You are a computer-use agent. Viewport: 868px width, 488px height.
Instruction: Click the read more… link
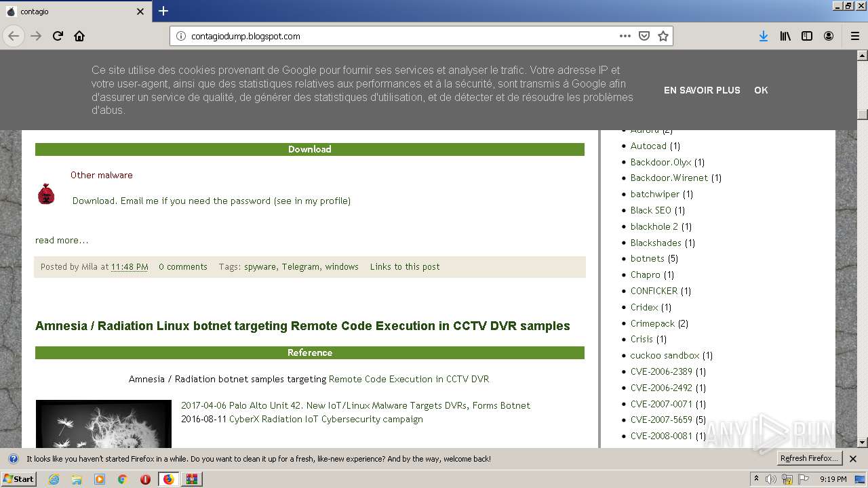click(62, 240)
